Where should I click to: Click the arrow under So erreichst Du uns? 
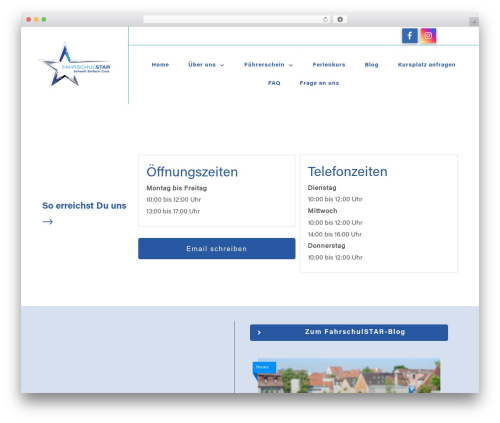[x=48, y=222]
